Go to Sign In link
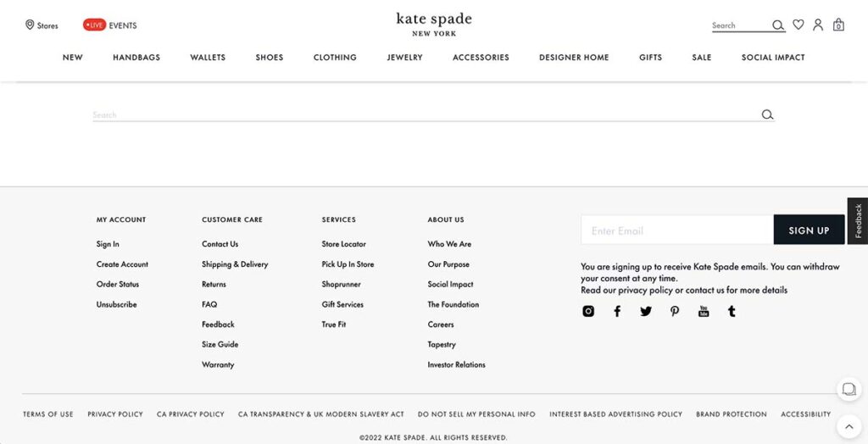868x444 pixels. point(108,244)
